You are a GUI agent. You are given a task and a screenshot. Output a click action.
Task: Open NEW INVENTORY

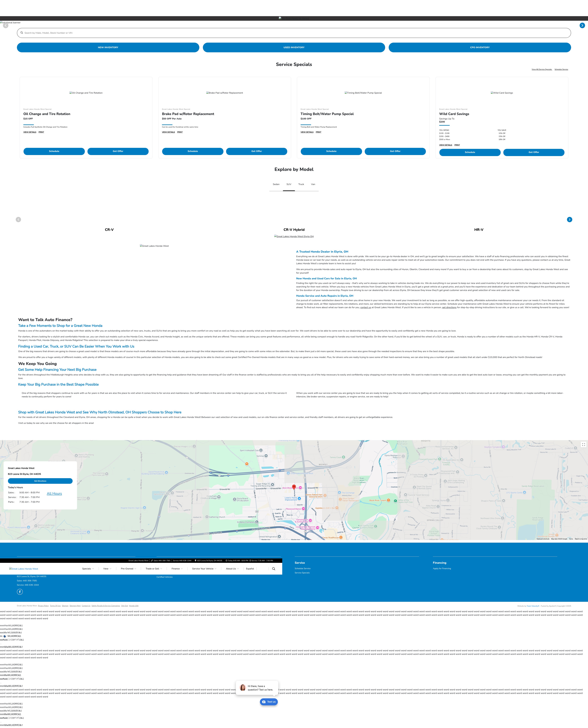click(108, 47)
